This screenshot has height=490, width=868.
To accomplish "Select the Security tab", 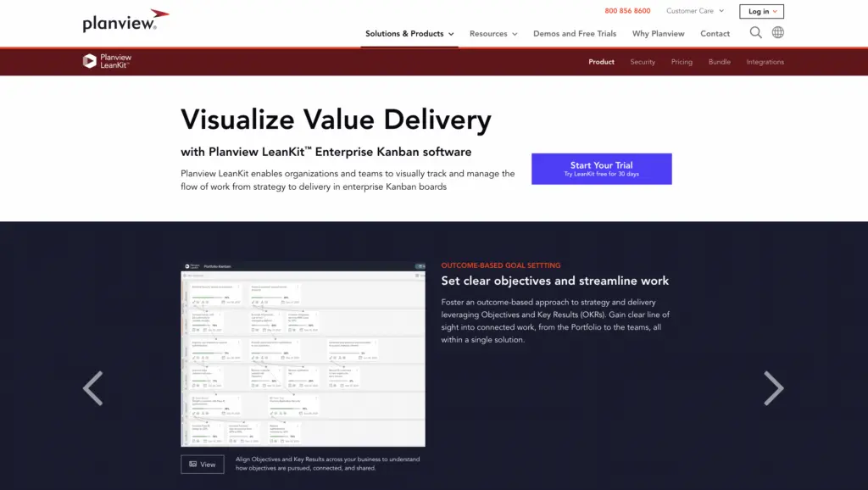I will click(x=643, y=62).
